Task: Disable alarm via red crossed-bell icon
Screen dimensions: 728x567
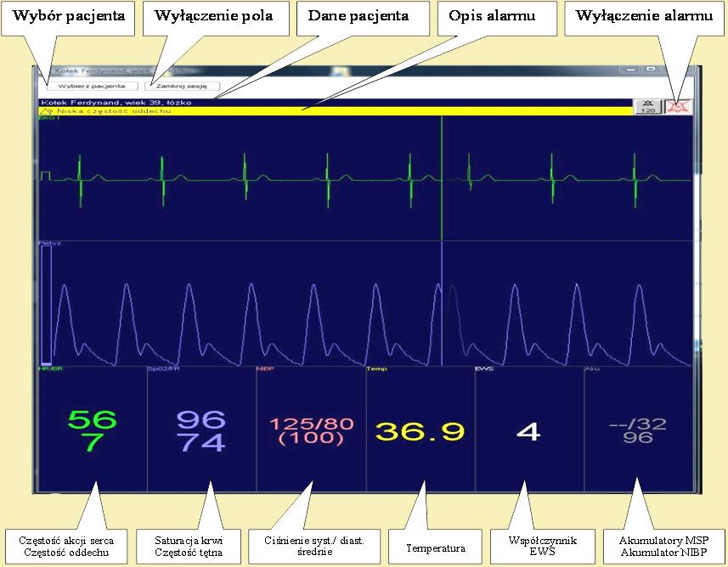Action: tap(678, 106)
